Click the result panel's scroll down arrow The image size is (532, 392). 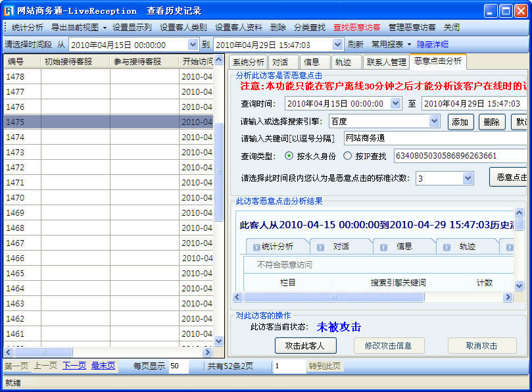[519, 285]
